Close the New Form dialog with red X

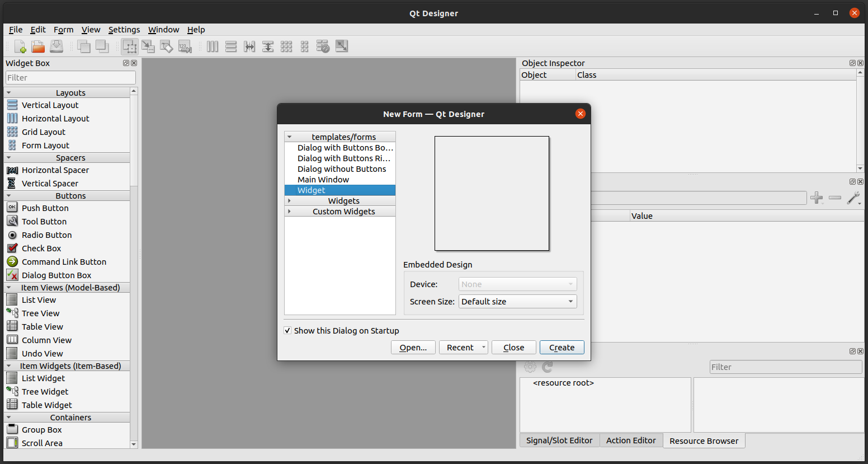[581, 114]
